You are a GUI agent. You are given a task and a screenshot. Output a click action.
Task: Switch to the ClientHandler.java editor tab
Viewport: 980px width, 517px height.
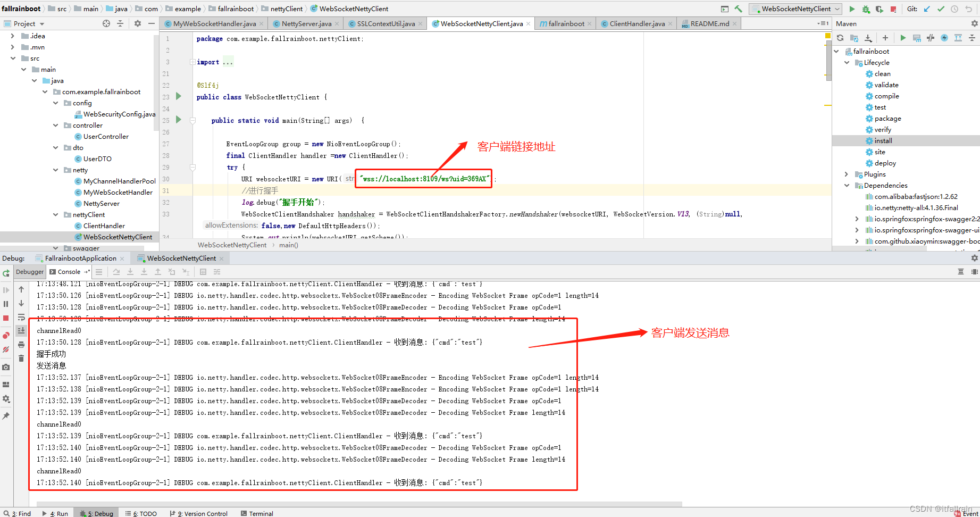pos(637,23)
